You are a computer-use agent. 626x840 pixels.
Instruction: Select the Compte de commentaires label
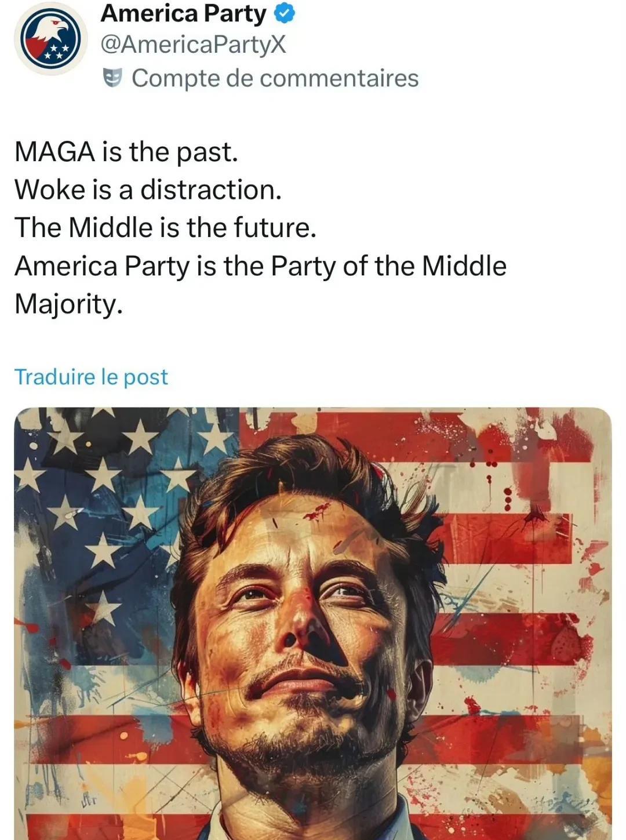[x=275, y=78]
